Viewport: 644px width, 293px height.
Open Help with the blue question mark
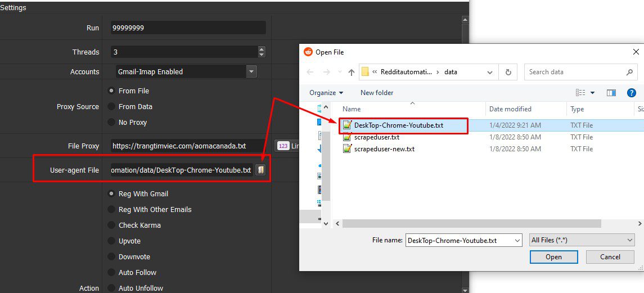click(632, 93)
